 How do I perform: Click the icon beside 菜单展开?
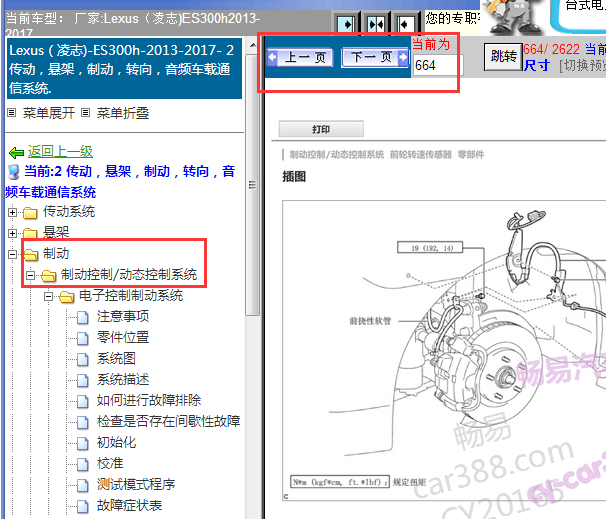tap(12, 113)
